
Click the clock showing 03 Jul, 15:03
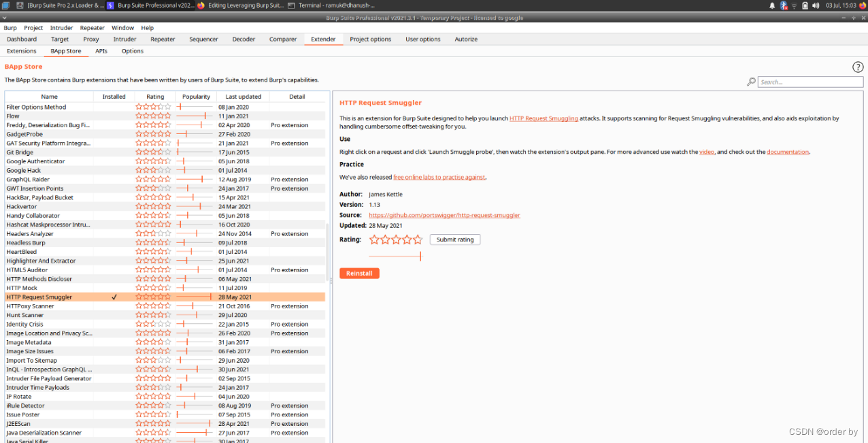pyautogui.click(x=840, y=5)
